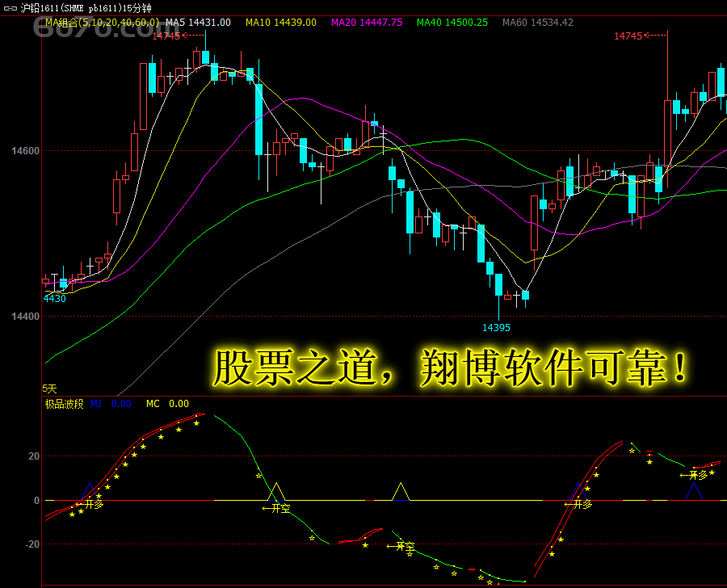This screenshot has height=588, width=727.
Task: Select the 14600 price axis label
Action: (26, 151)
